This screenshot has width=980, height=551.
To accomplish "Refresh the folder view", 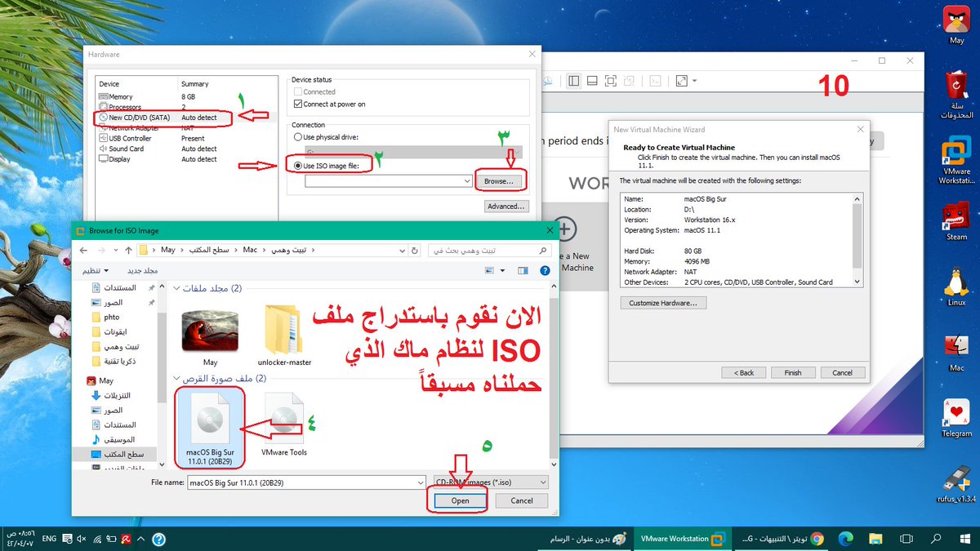I will click(416, 250).
